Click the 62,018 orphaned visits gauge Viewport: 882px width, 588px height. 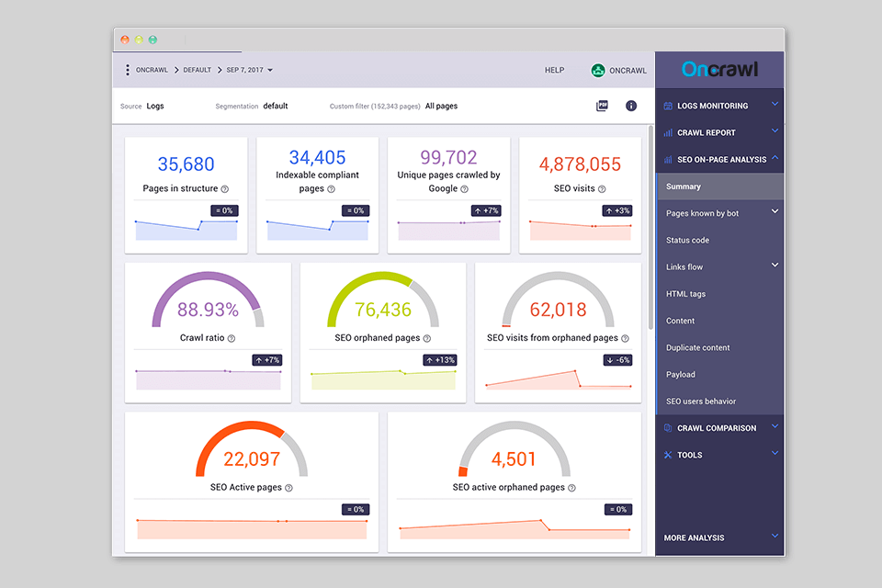(x=558, y=300)
